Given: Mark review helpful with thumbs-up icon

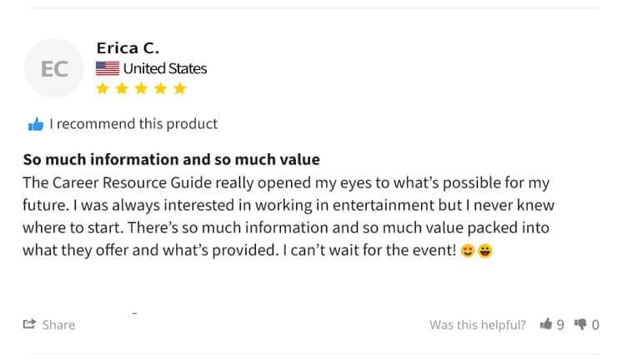Looking at the screenshot, I should 546,324.
